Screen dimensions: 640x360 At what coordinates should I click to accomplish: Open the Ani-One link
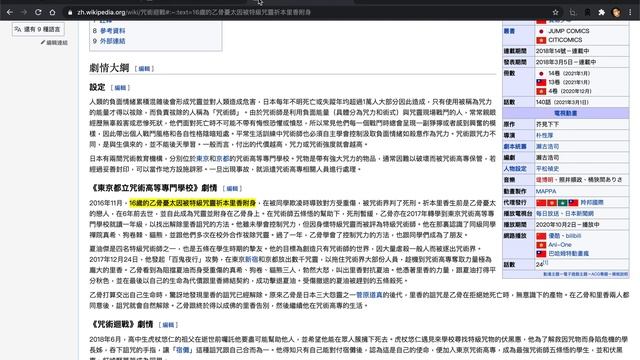[x=560, y=245]
